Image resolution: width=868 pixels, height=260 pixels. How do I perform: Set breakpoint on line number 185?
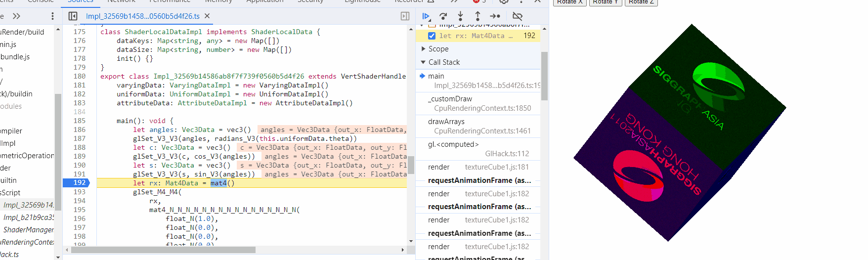point(79,121)
